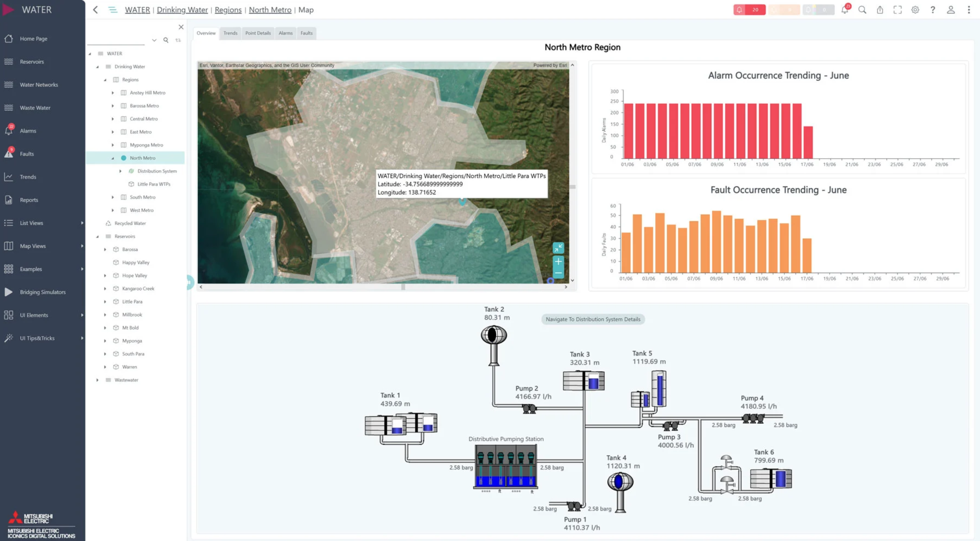
Task: Click Navigate To Distribution System Details
Action: 593,319
